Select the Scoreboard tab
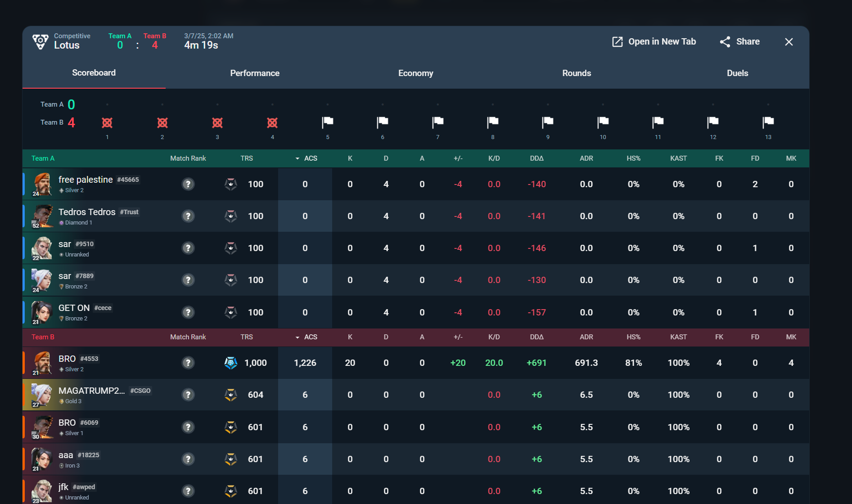The image size is (852, 504). (x=94, y=73)
